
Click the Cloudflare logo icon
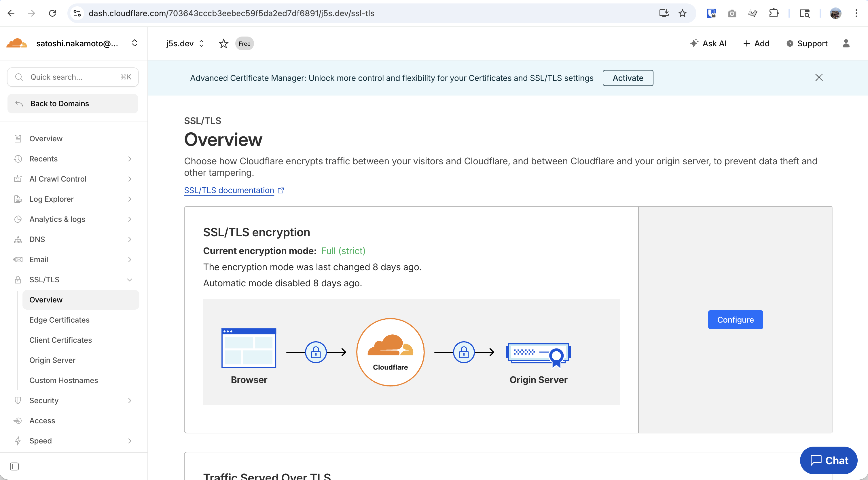(x=16, y=43)
